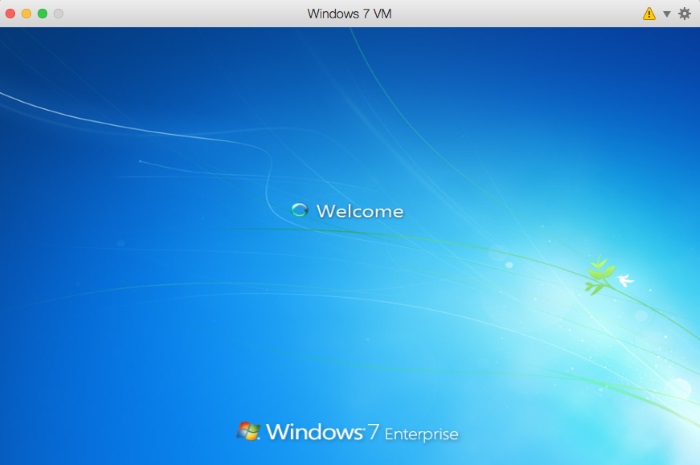Click empty title bar space right of title

tap(520, 13)
